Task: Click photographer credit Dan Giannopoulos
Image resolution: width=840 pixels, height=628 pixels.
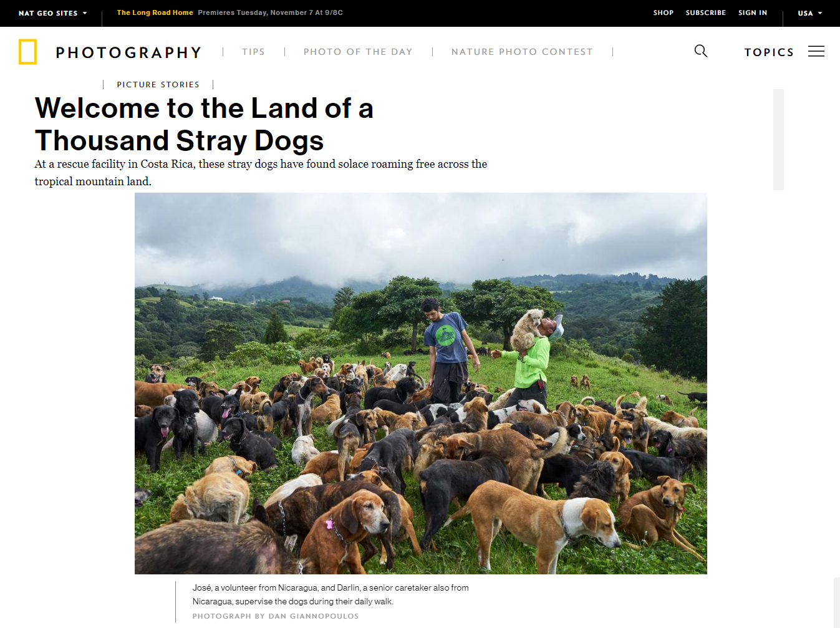Action: (x=276, y=616)
